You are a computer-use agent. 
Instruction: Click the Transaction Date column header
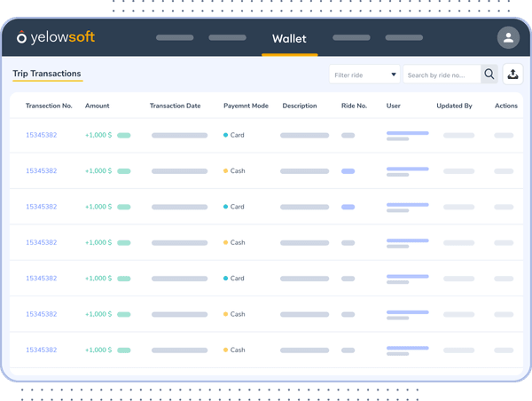(175, 106)
